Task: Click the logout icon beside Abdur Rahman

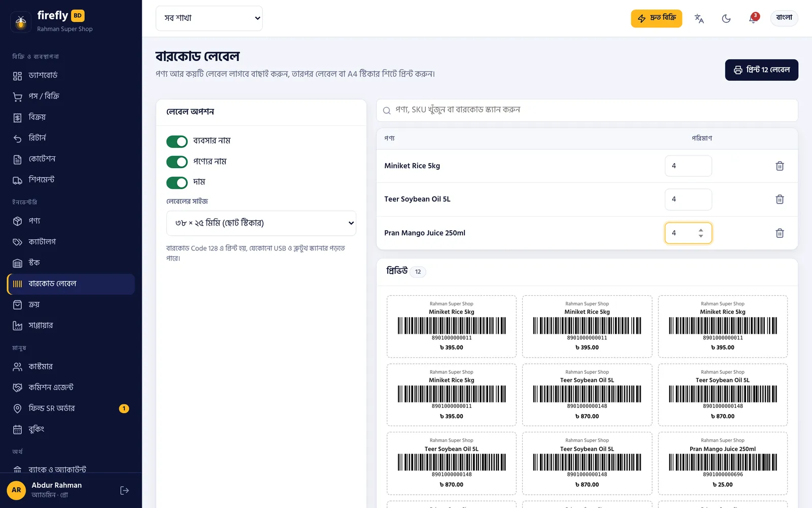Action: pyautogui.click(x=124, y=490)
